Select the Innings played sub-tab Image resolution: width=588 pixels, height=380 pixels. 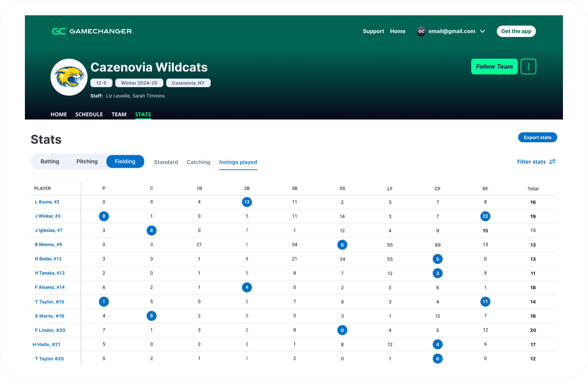point(238,162)
